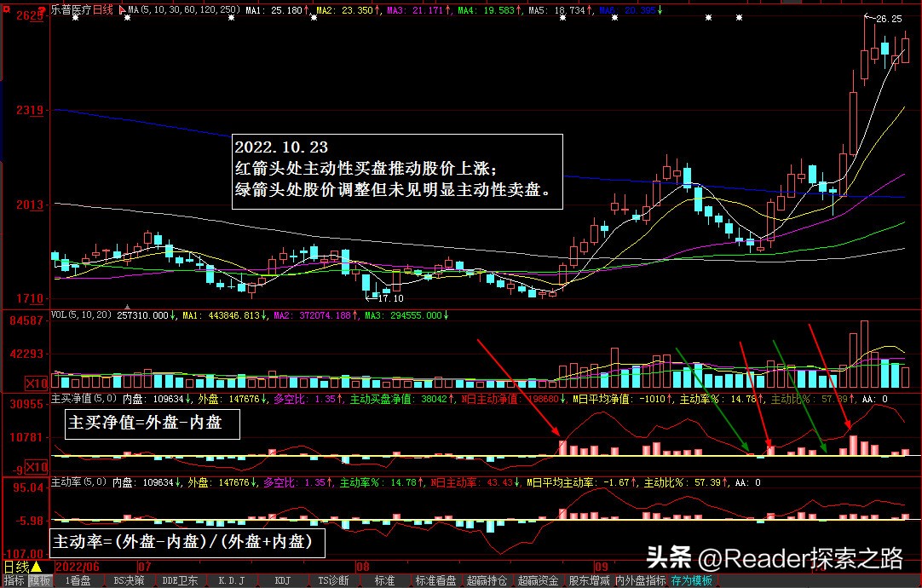Viewport: 922px width, 588px height.
Task: Click the X10 scale icon in the volume panel
Action: point(36,383)
